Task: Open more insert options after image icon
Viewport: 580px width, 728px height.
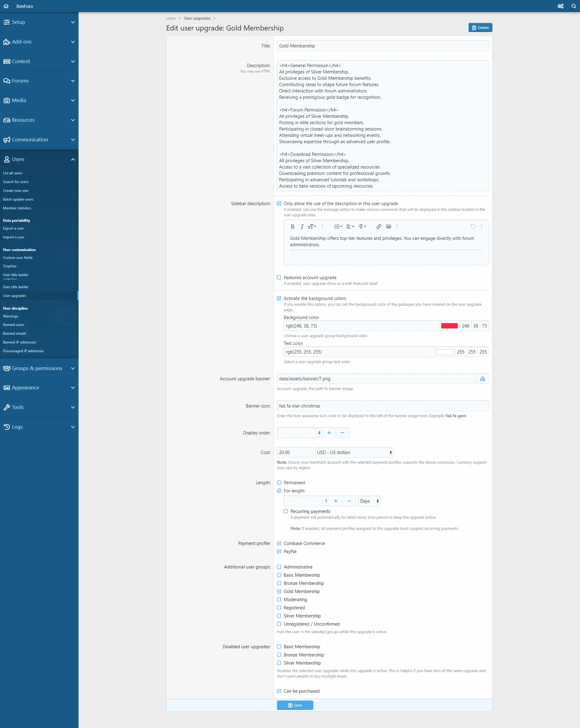Action: 397,227
